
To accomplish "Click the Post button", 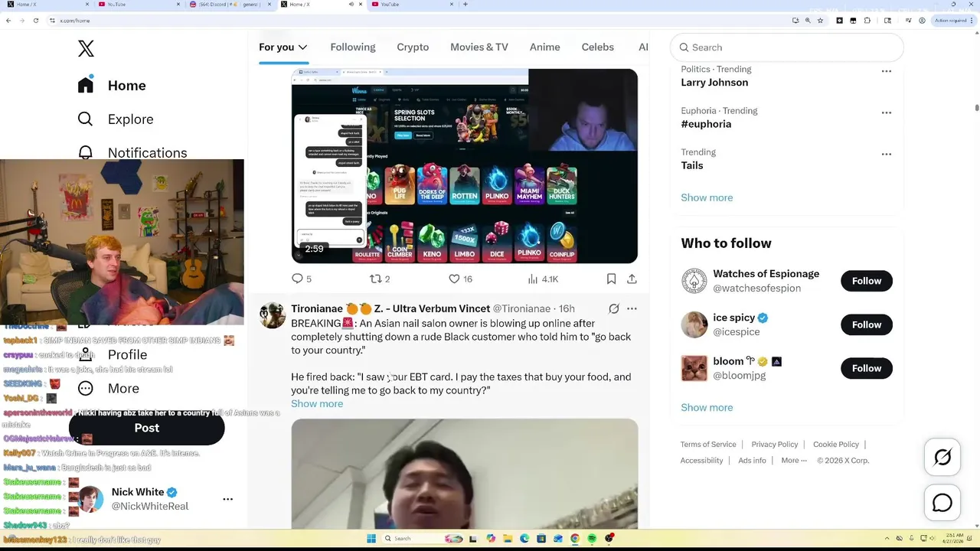I will pyautogui.click(x=147, y=428).
